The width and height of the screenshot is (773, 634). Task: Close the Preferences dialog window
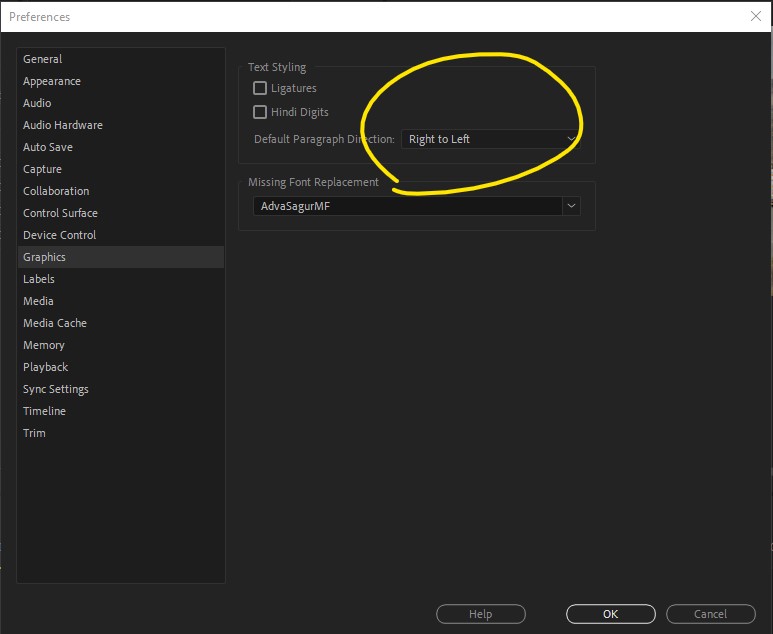pos(756,16)
